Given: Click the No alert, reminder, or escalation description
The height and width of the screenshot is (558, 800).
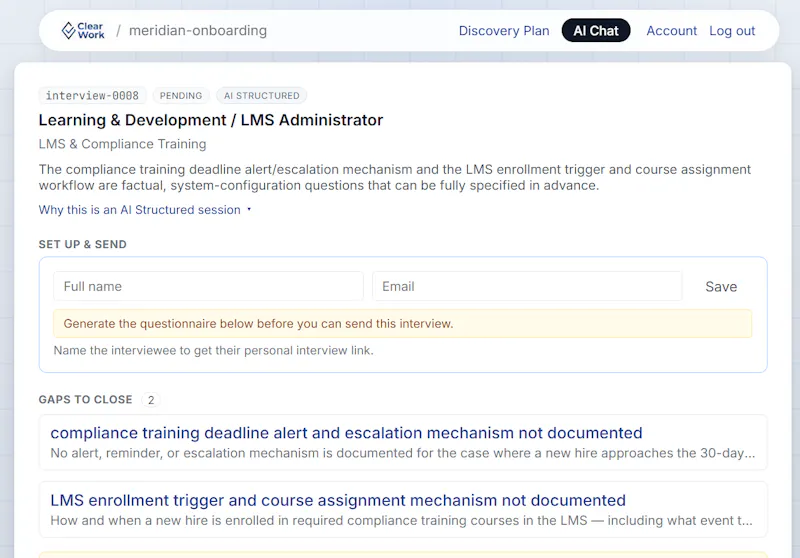Looking at the screenshot, I should point(403,453).
